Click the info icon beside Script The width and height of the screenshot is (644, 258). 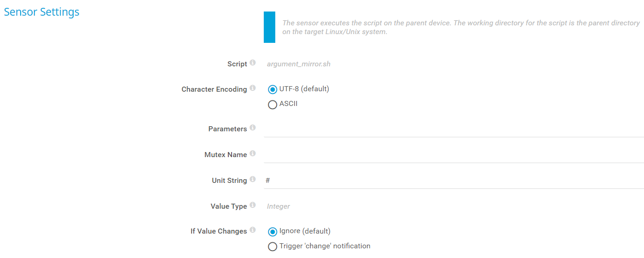click(x=253, y=63)
